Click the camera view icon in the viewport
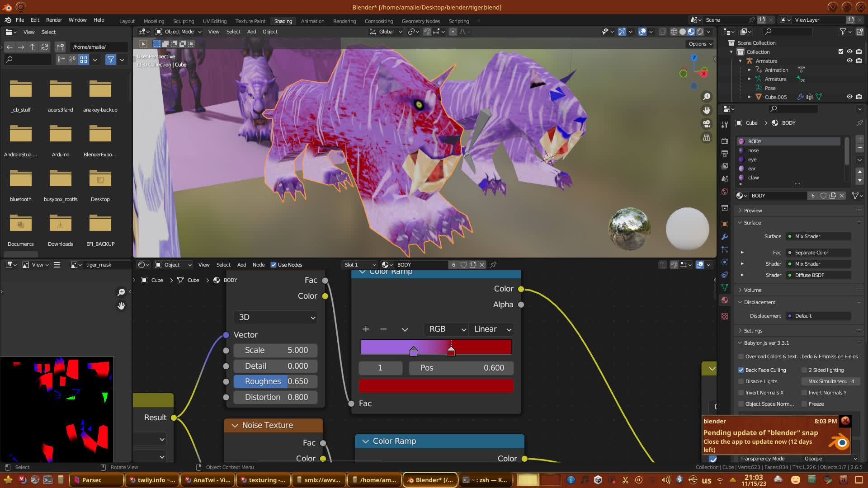Screen dimensions: 868x488 click(706, 124)
